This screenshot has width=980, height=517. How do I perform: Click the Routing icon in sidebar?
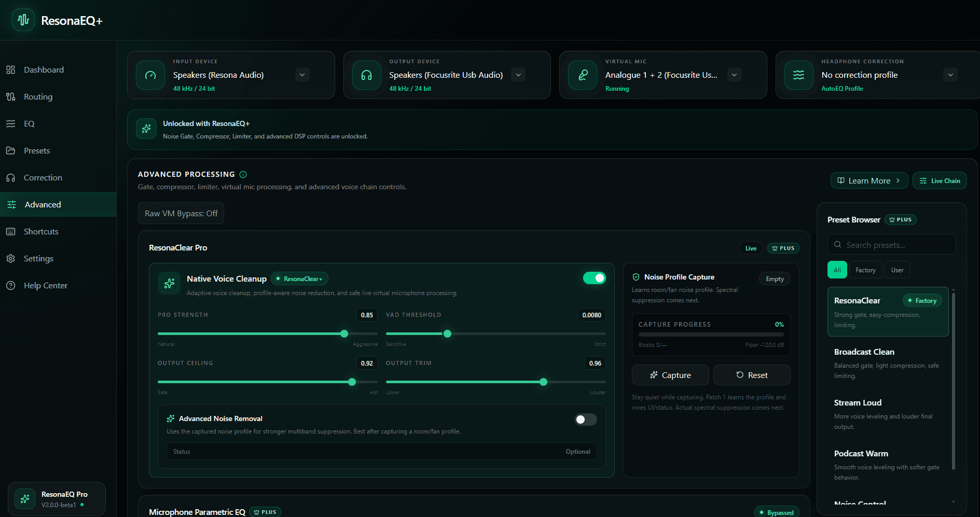coord(10,96)
